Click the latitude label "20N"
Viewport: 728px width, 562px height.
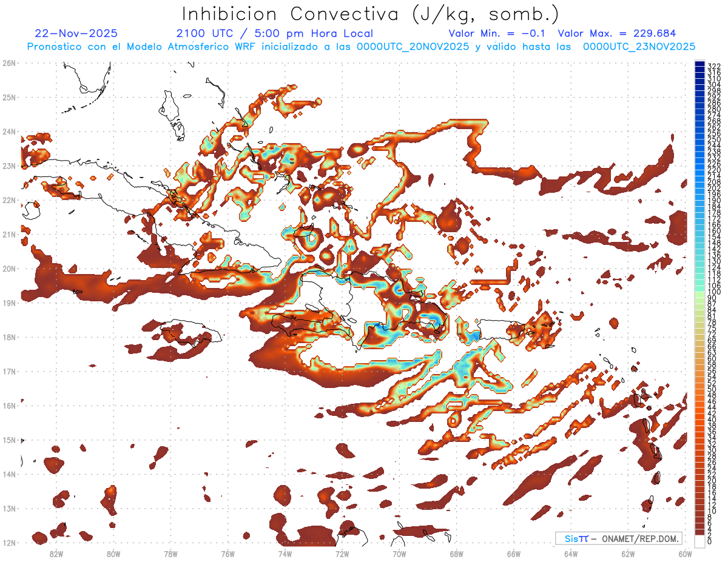click(8, 269)
